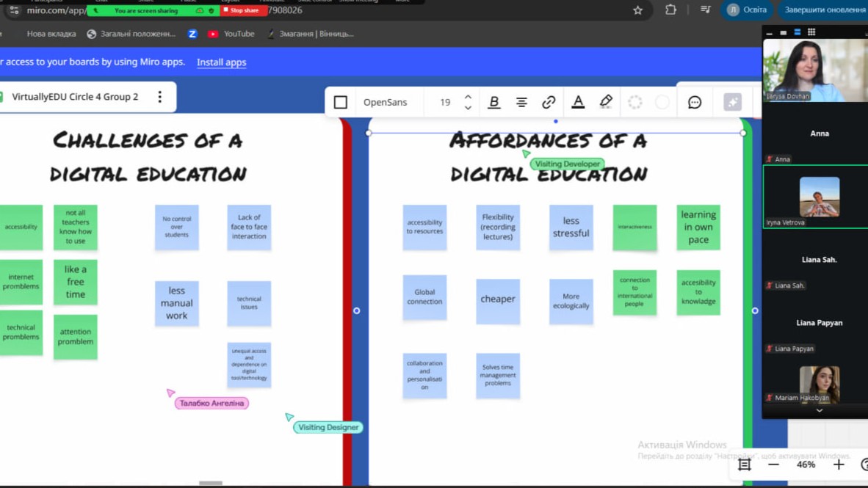Open the comment bubble tool
Image resolution: width=868 pixels, height=488 pixels.
[x=695, y=103]
